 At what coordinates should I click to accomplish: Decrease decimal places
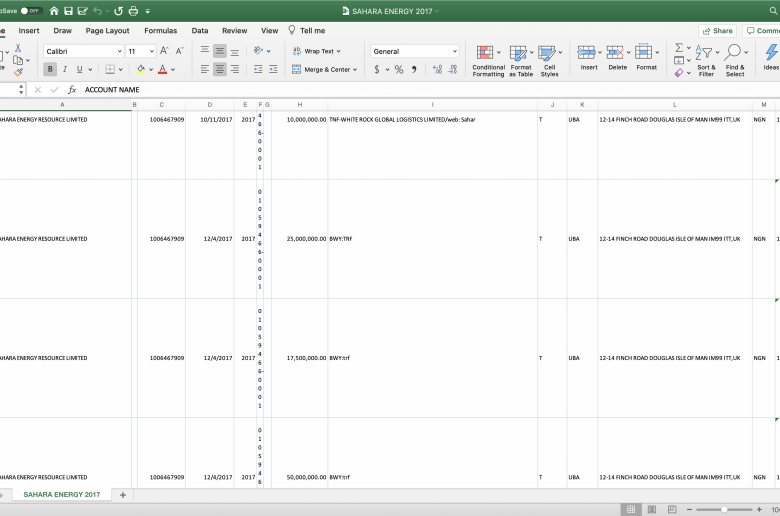453,70
